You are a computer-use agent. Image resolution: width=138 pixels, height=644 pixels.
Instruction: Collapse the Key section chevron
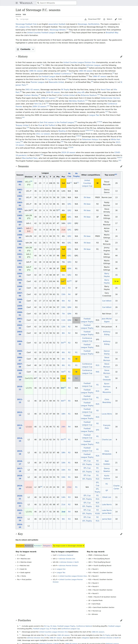(17, 534)
